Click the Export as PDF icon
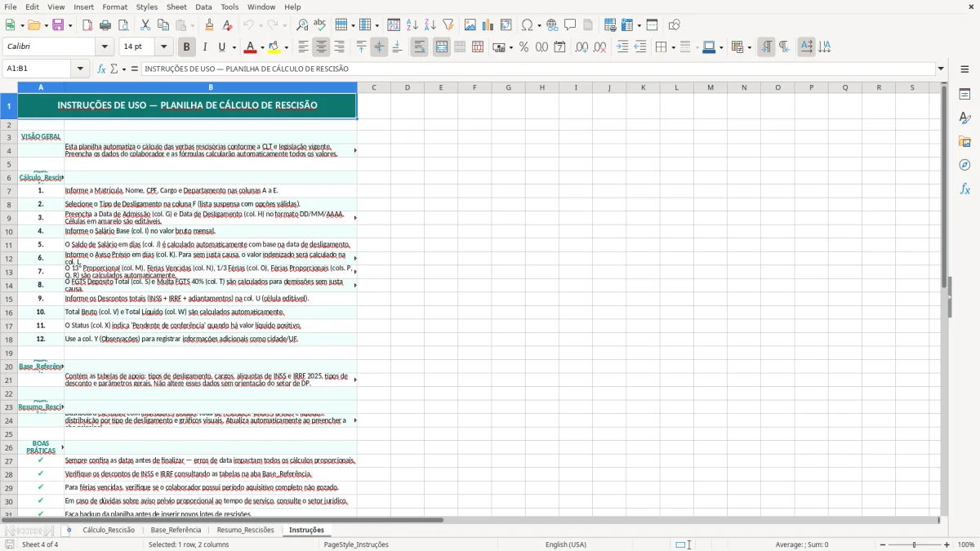Viewport: 980px width, 551px height. point(87,25)
